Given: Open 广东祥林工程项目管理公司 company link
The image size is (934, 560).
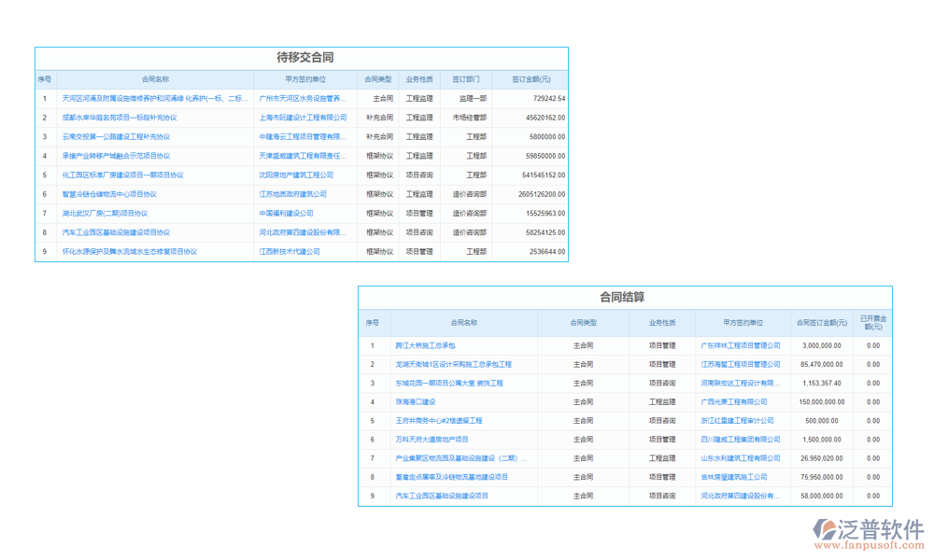Looking at the screenshot, I should coord(741,345).
